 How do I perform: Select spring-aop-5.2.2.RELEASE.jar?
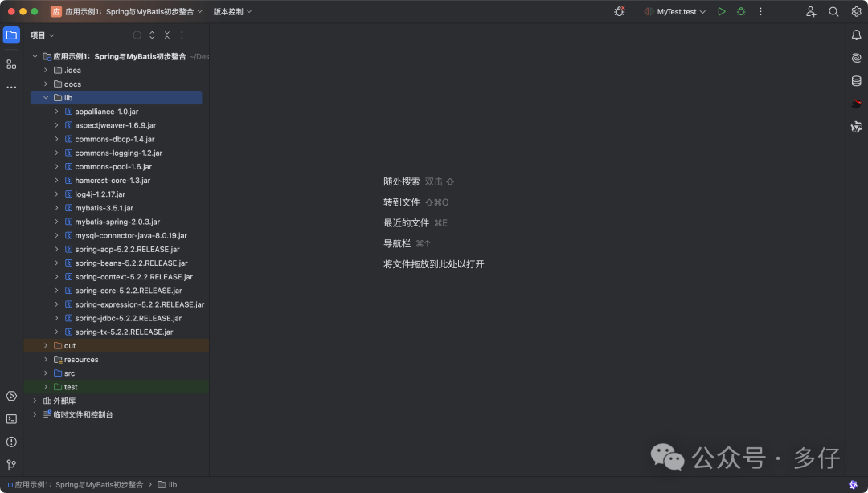click(x=127, y=250)
